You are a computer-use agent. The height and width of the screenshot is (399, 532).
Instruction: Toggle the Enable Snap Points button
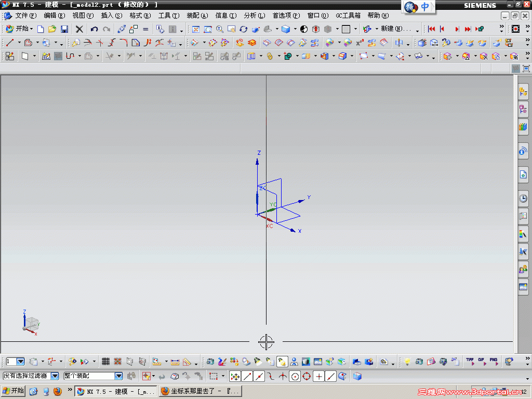[x=235, y=376]
